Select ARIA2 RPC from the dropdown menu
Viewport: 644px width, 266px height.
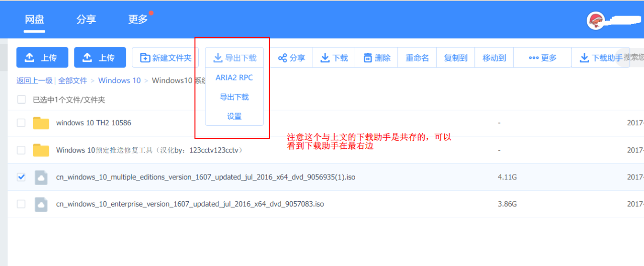234,78
